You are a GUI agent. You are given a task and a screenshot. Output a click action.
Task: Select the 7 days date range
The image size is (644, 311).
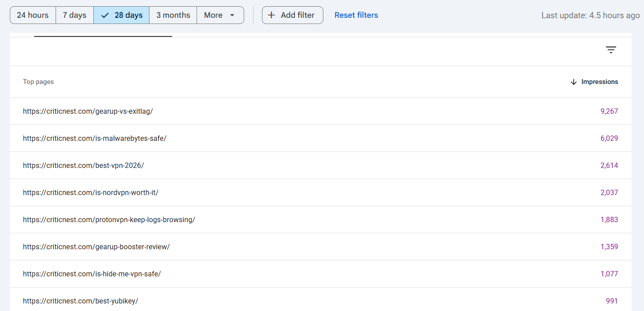pos(75,15)
